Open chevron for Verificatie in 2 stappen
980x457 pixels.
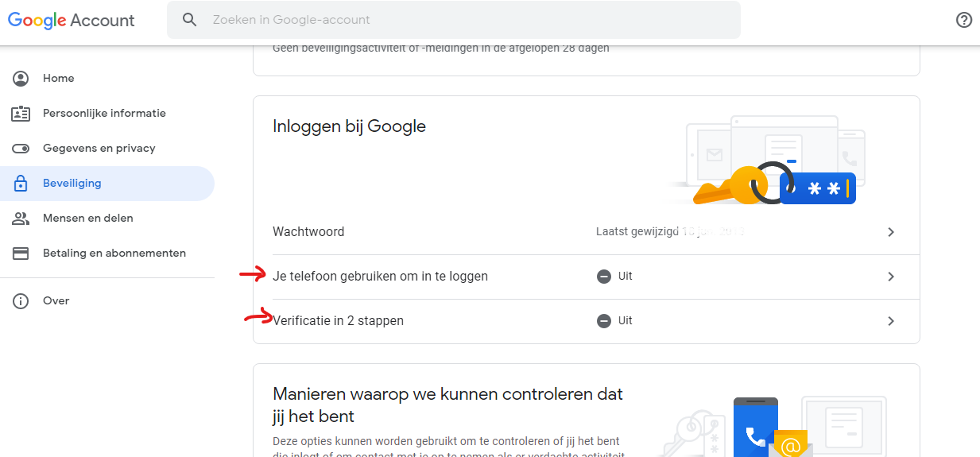click(891, 321)
